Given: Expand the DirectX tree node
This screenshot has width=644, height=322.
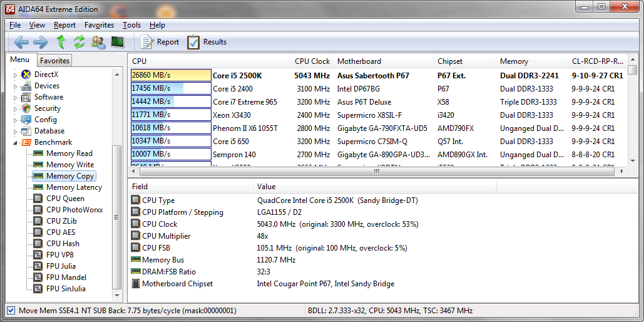Looking at the screenshot, I should click(x=16, y=75).
